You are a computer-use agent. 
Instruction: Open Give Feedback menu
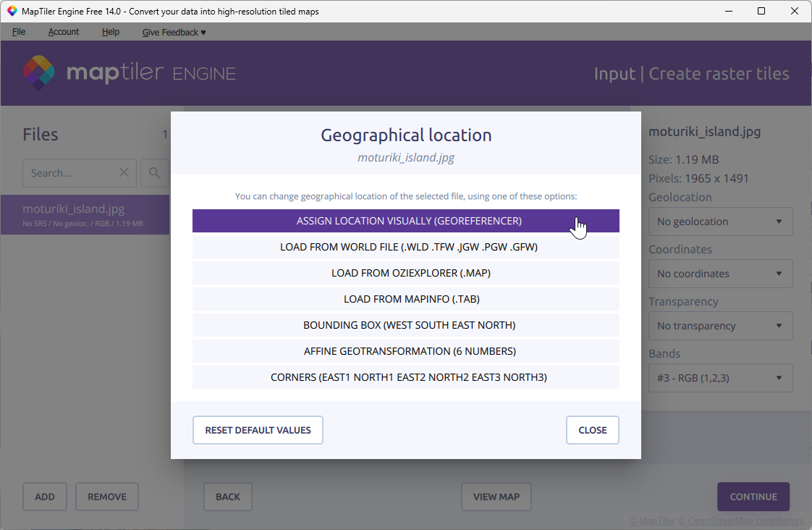[174, 32]
